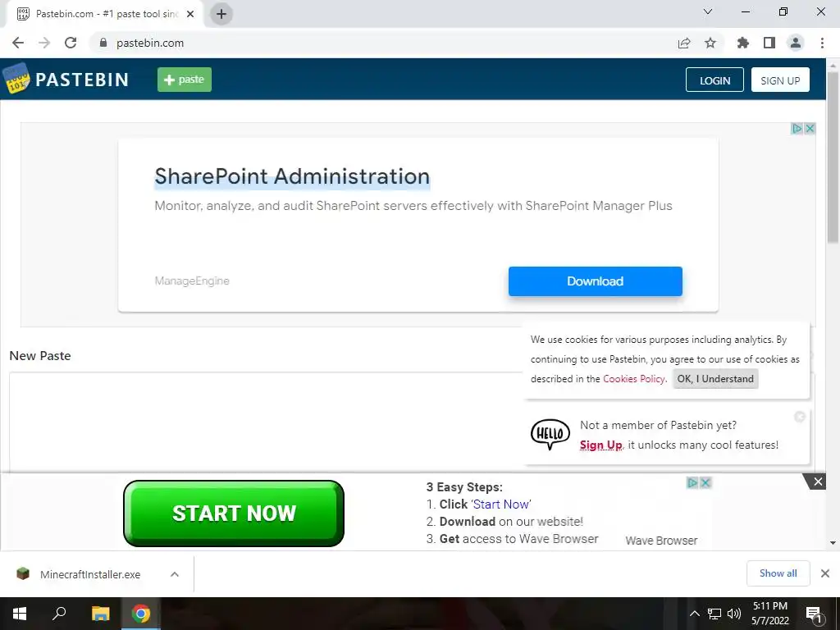Screen dimensions: 840x630
Task: Click the LOGIN button
Action: (714, 80)
